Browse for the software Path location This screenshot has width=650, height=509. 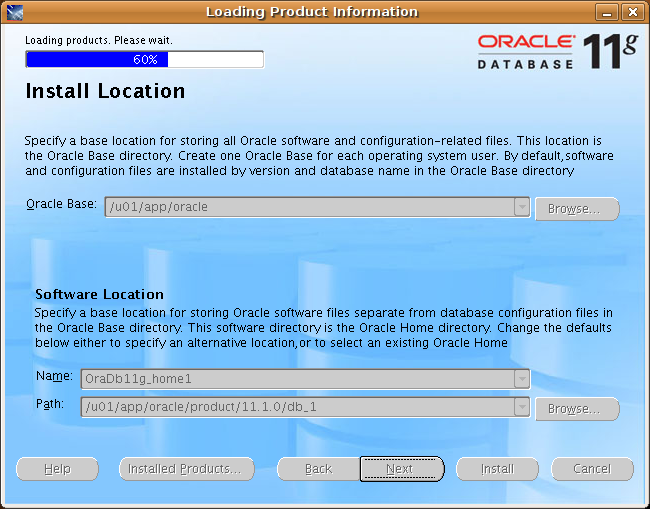click(577, 409)
